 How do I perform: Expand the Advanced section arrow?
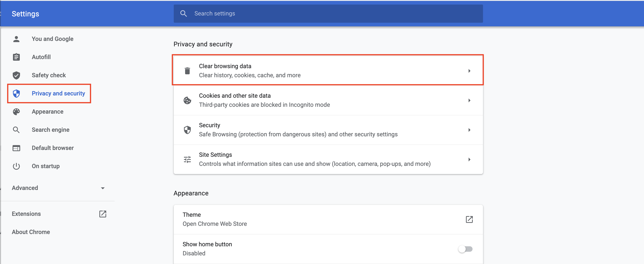click(103, 188)
